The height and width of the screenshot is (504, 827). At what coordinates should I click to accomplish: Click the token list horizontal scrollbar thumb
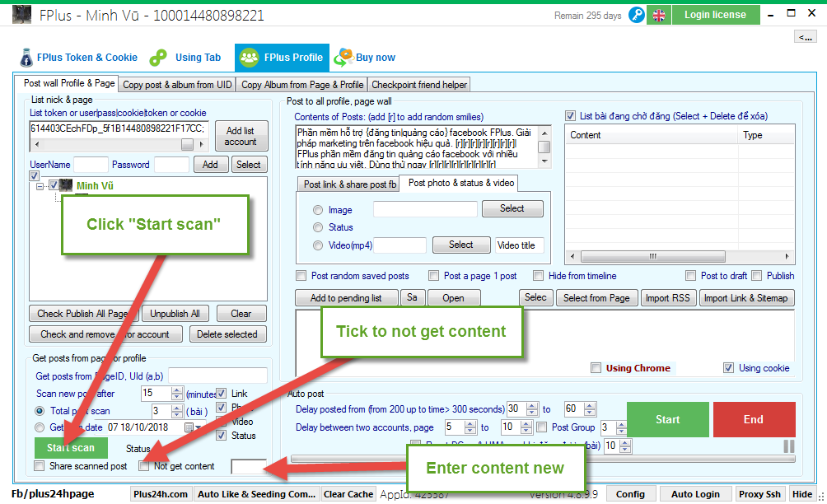click(x=187, y=144)
